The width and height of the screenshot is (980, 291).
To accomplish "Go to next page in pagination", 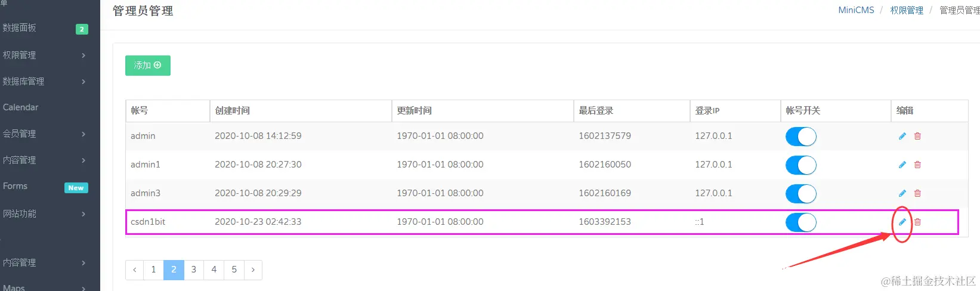I will click(x=253, y=270).
